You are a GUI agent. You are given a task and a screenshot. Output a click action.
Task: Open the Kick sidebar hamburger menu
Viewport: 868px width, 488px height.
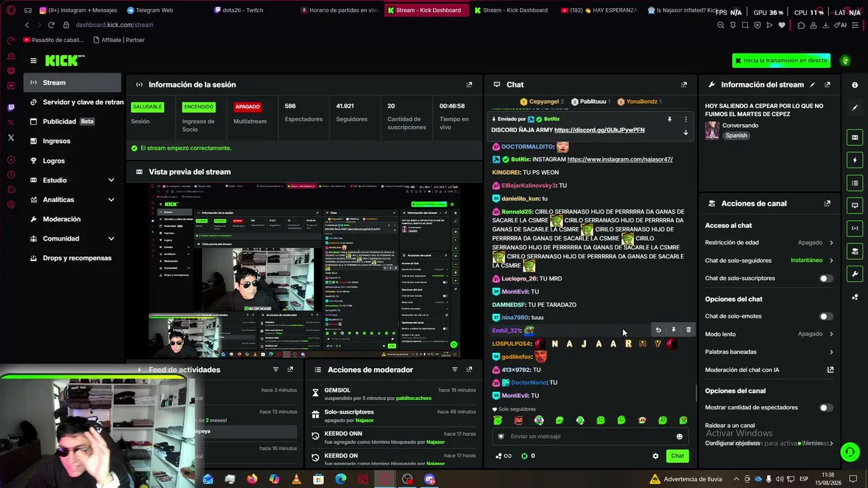tap(33, 61)
